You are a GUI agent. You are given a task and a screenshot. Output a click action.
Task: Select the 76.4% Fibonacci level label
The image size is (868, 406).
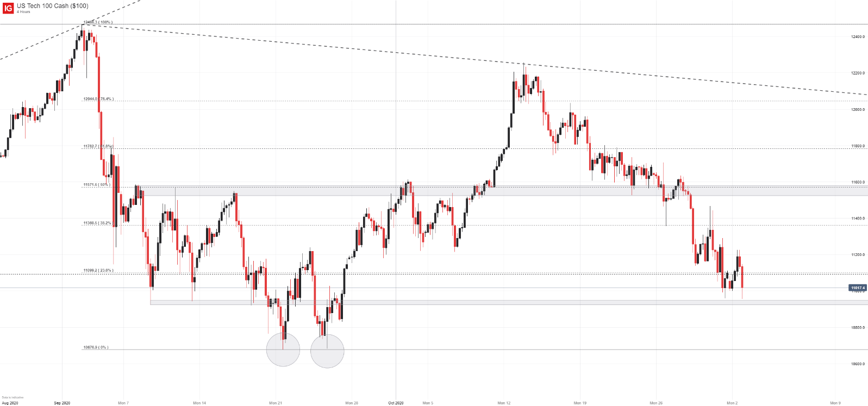point(98,99)
